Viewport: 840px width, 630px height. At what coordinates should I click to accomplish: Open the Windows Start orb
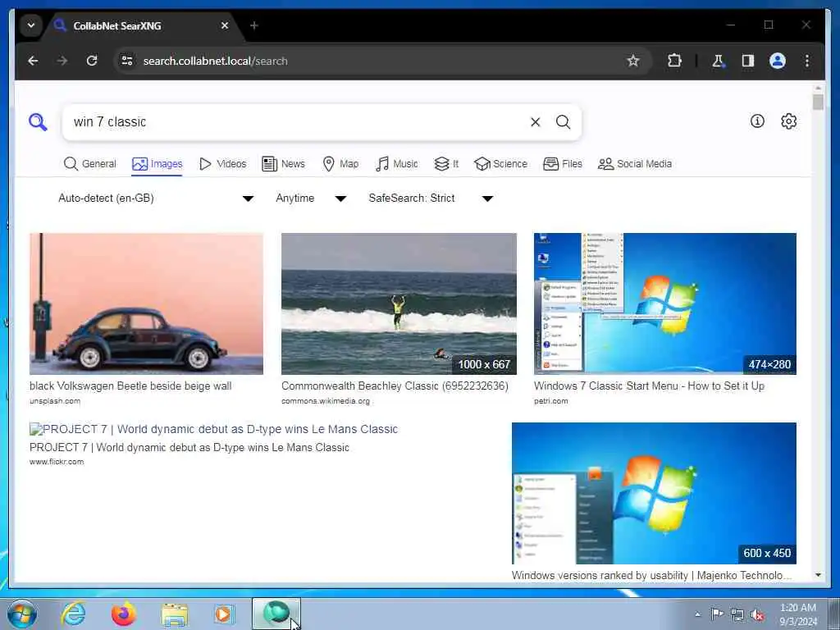[21, 614]
